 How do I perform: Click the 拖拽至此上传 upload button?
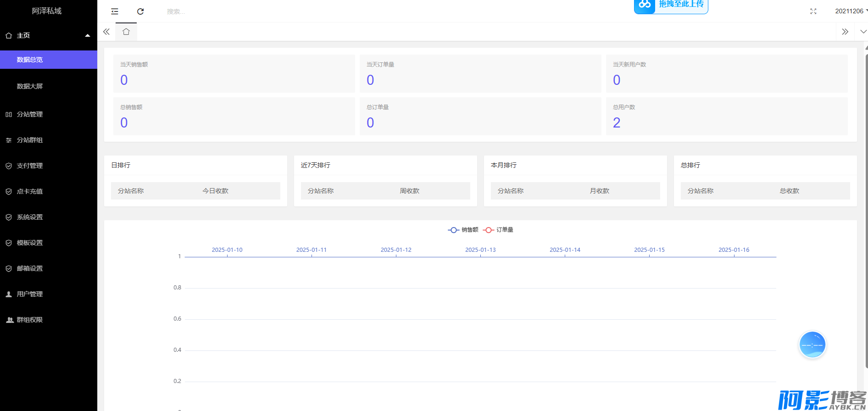point(671,6)
